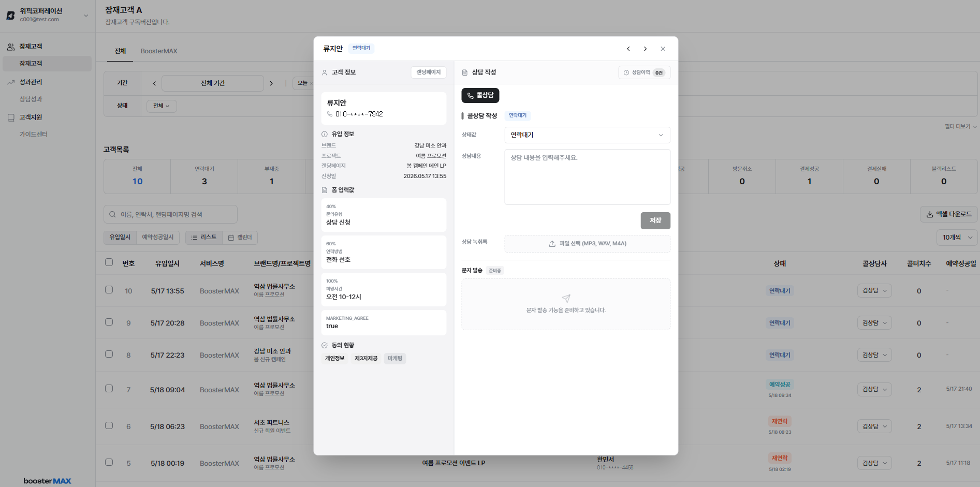Click the 문자 발송 send paper-plane icon
Image resolution: width=980 pixels, height=487 pixels.
click(x=566, y=299)
